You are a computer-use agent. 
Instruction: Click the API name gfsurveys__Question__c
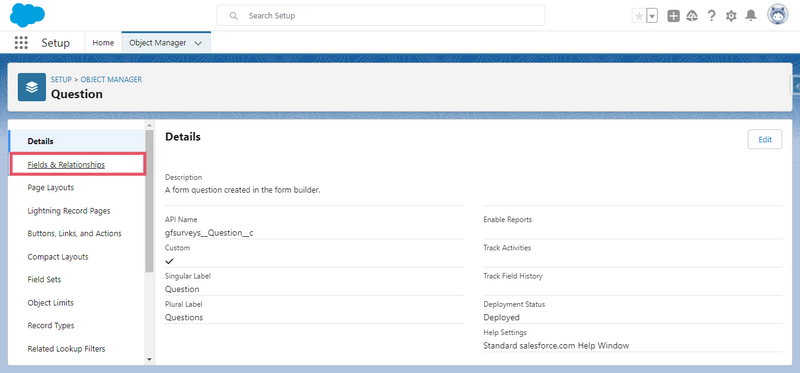[x=209, y=233]
